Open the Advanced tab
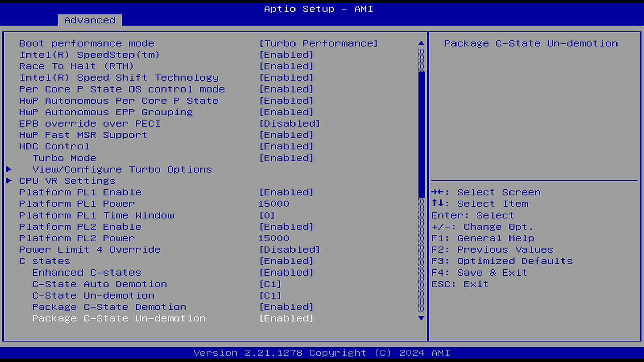 pyautogui.click(x=90, y=20)
